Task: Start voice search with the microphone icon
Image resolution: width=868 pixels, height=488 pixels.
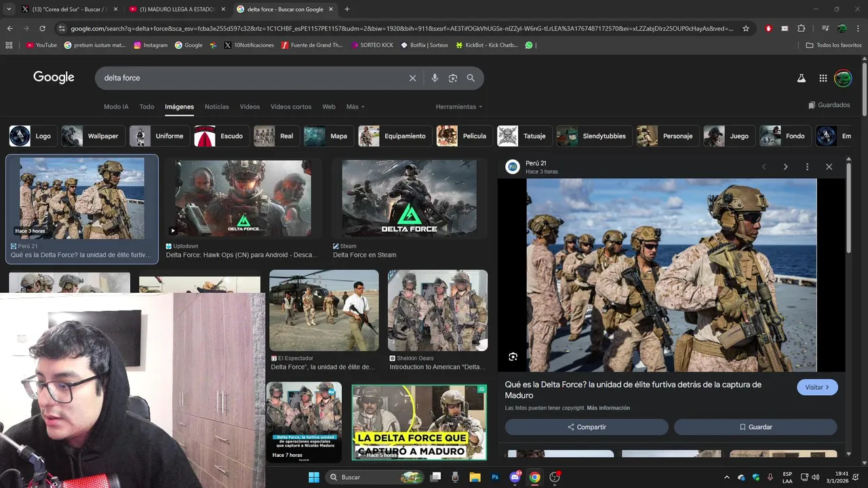Action: 435,78
